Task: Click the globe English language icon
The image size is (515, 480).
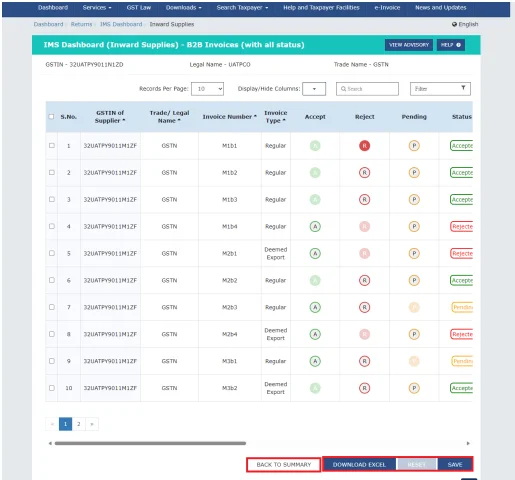Action: coord(454,24)
